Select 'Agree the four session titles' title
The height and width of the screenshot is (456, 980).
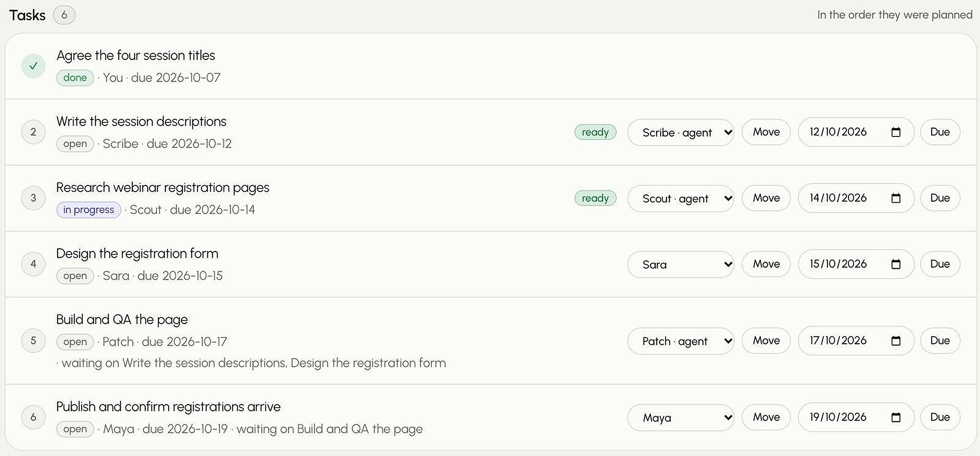pyautogui.click(x=136, y=55)
